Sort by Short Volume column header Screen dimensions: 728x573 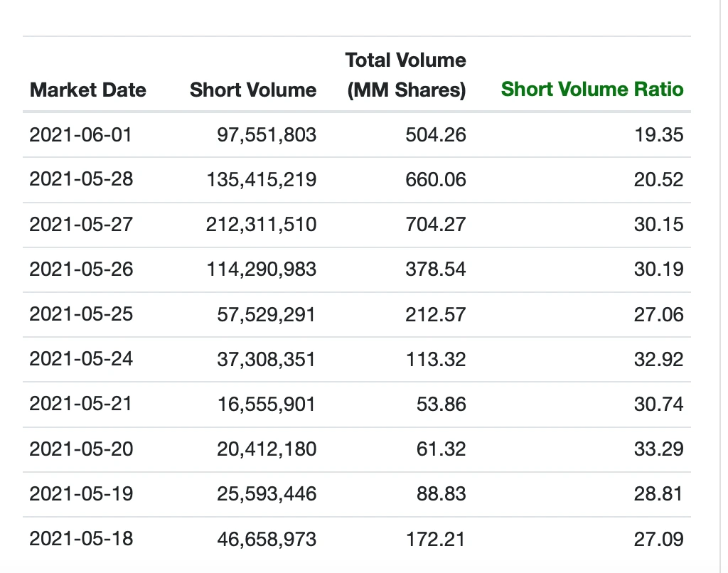click(253, 90)
